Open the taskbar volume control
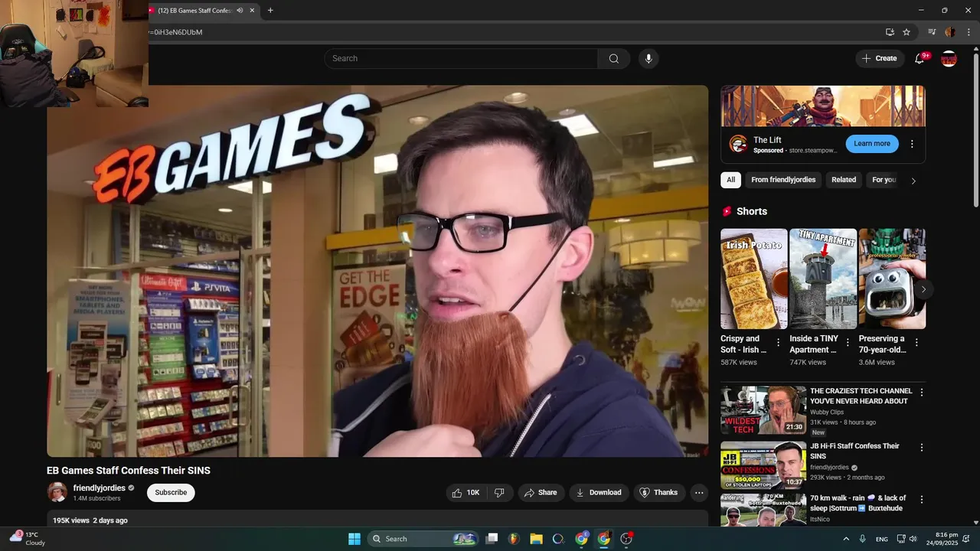Viewport: 980px width, 551px height. point(913,539)
